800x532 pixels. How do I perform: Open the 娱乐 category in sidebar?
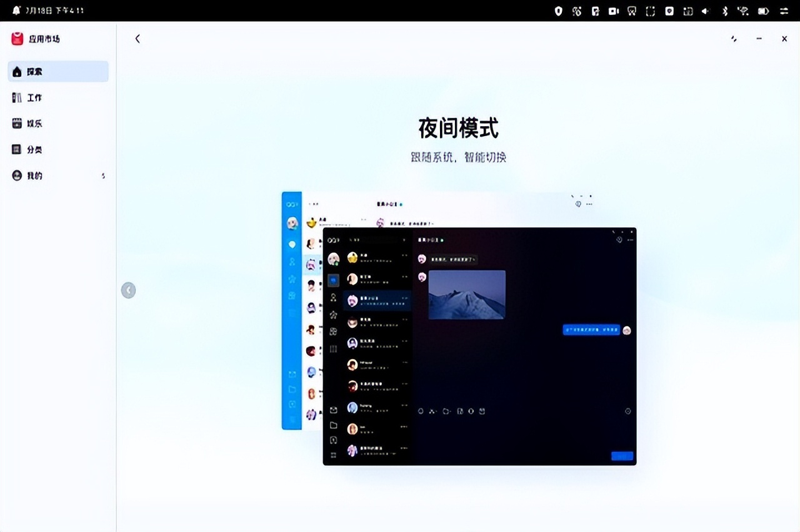point(58,124)
